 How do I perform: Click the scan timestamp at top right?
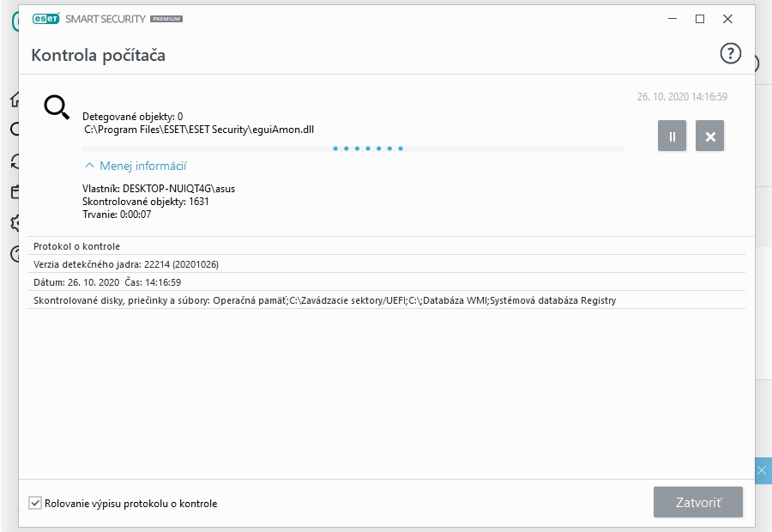pyautogui.click(x=682, y=97)
